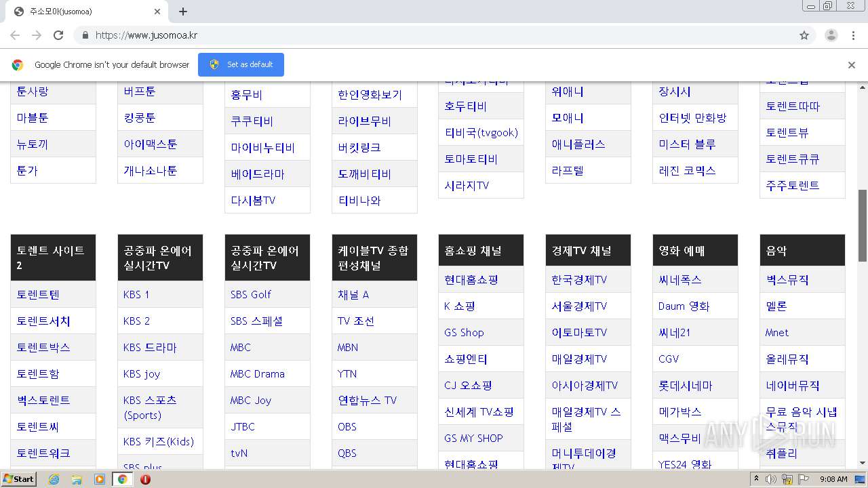Open the 아이맥스툰 link
868x488 pixels.
[x=151, y=144]
